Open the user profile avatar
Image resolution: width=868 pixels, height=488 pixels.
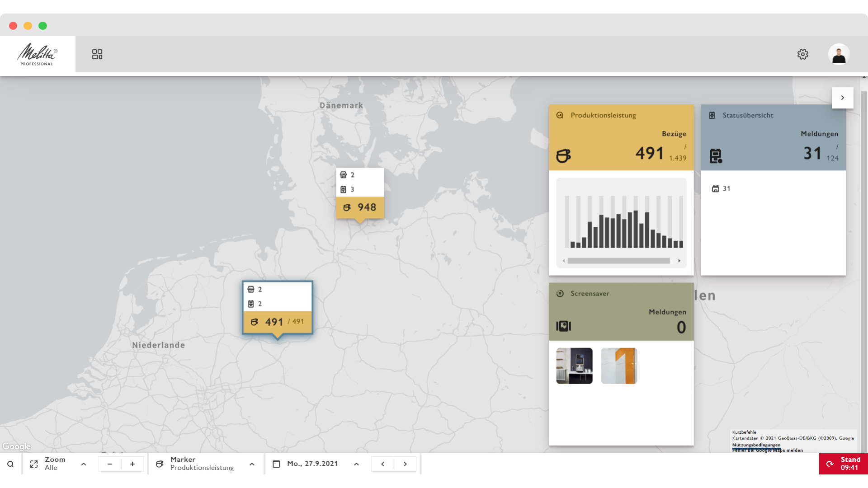pos(839,54)
